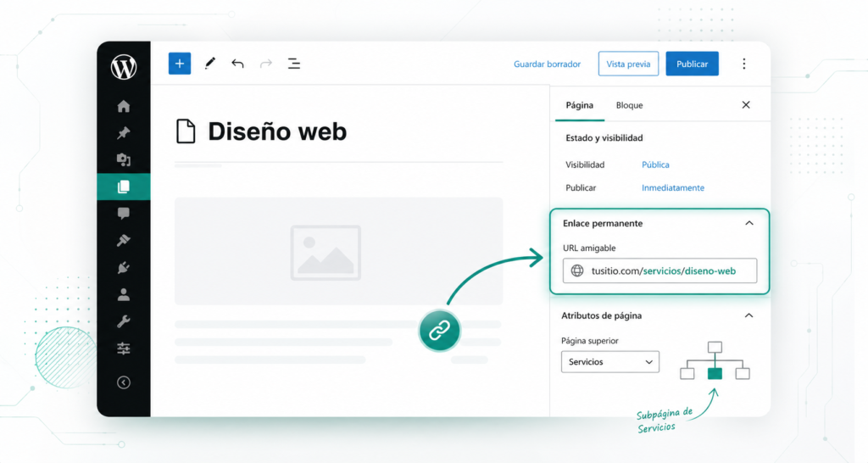
Task: Collapse the admin menu with the arrow circle
Action: pyautogui.click(x=124, y=382)
